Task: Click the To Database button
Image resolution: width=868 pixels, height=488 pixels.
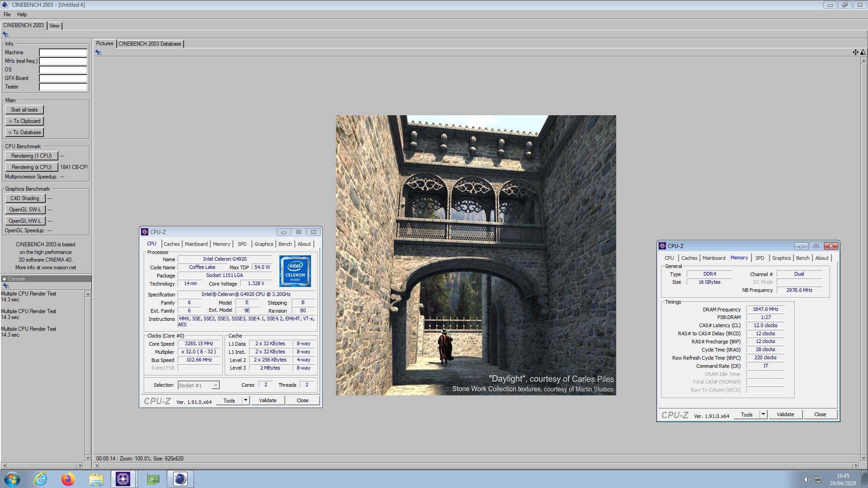Action: 24,132
